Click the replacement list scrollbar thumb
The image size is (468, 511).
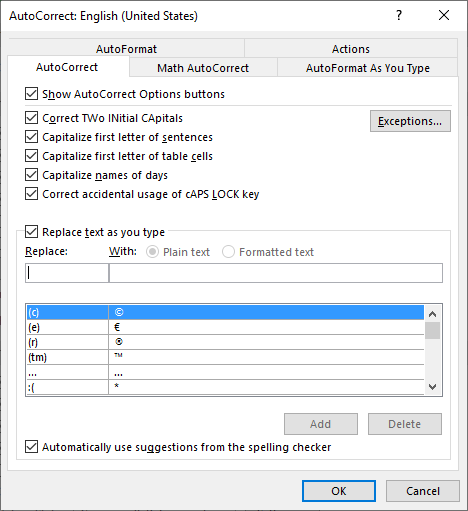432,330
